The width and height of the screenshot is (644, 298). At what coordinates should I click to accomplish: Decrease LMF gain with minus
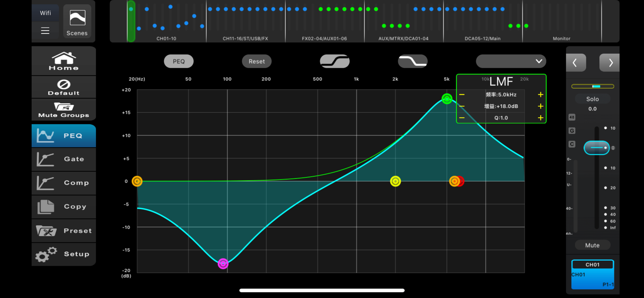pos(462,106)
